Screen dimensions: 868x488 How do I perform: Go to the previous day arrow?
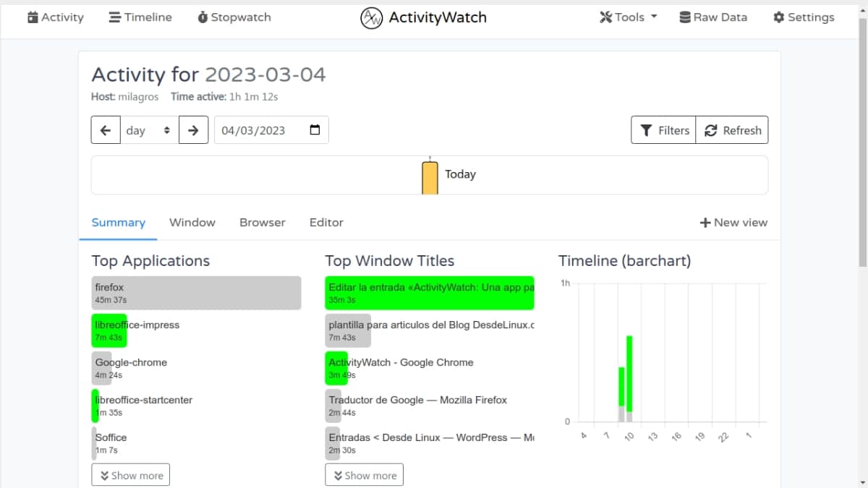[106, 130]
